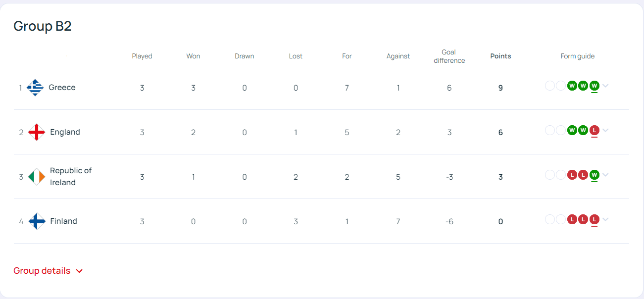The width and height of the screenshot is (644, 299).
Task: Click Greece's underlined W form badge
Action: [x=594, y=86]
